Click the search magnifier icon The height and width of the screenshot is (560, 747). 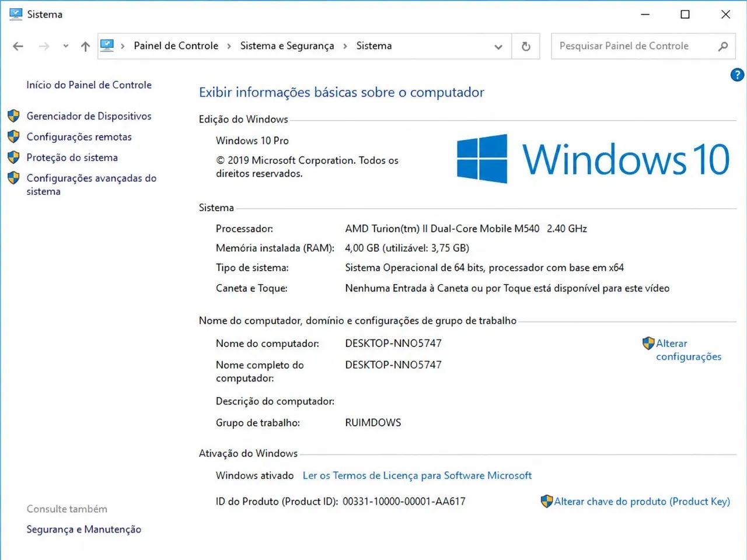723,46
